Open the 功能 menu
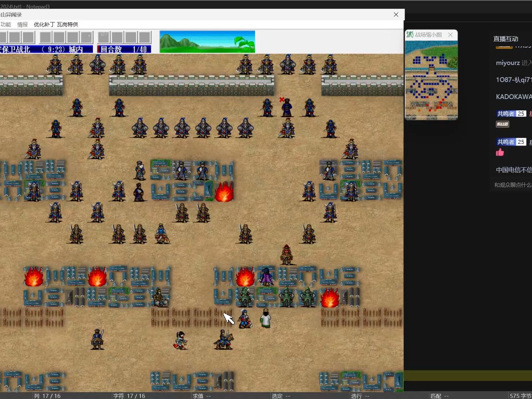Viewport: 532px width, 399px height. point(6,24)
